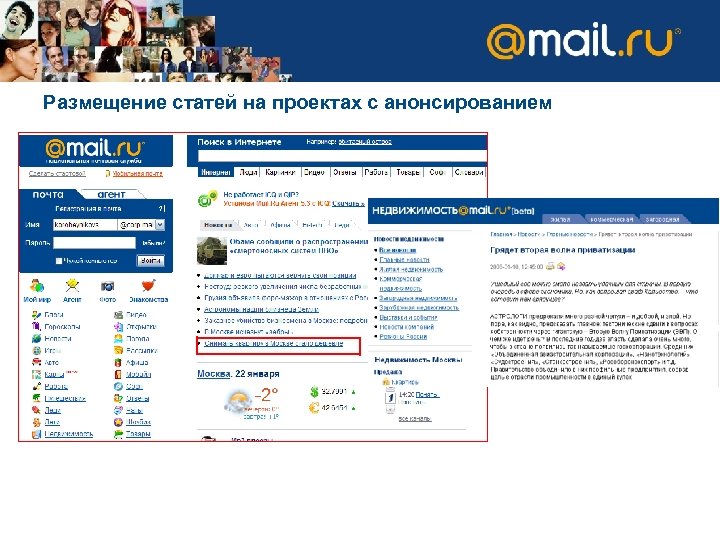Tick the Чужой компьютер checkbox
Viewport: 720px width, 540px height.
pos(59,261)
